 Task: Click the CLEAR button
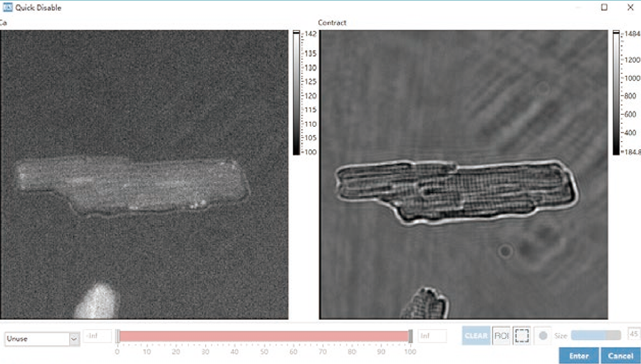click(x=476, y=336)
